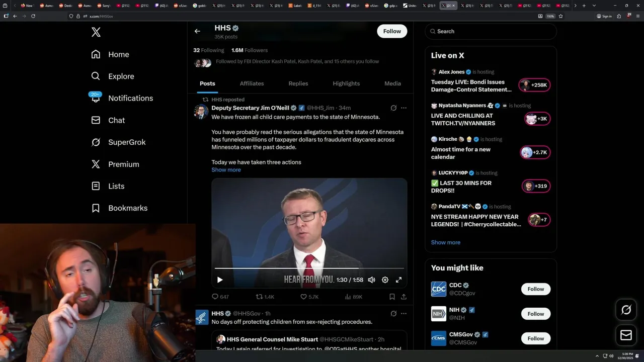
Task: Reload the page in browser
Action: pyautogui.click(x=33, y=16)
